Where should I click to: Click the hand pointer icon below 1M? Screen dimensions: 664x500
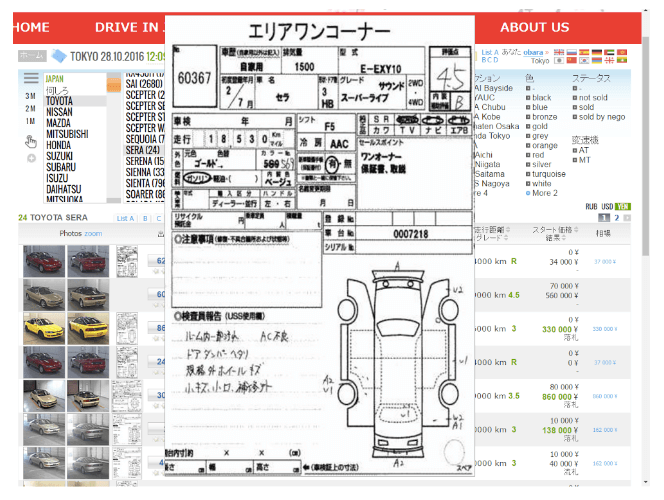pyautogui.click(x=30, y=141)
